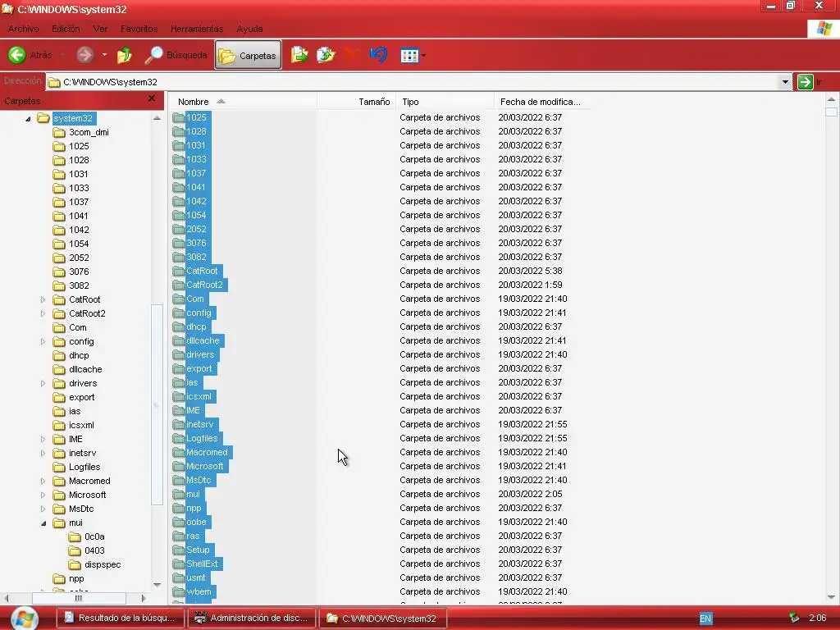Click the Move To folder icon
The height and width of the screenshot is (630, 840).
pyautogui.click(x=299, y=55)
